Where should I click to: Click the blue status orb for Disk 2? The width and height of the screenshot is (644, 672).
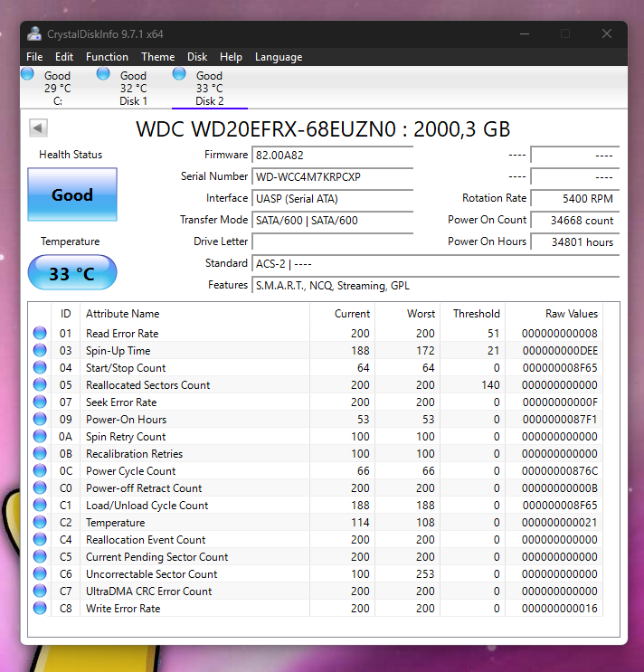pyautogui.click(x=179, y=74)
